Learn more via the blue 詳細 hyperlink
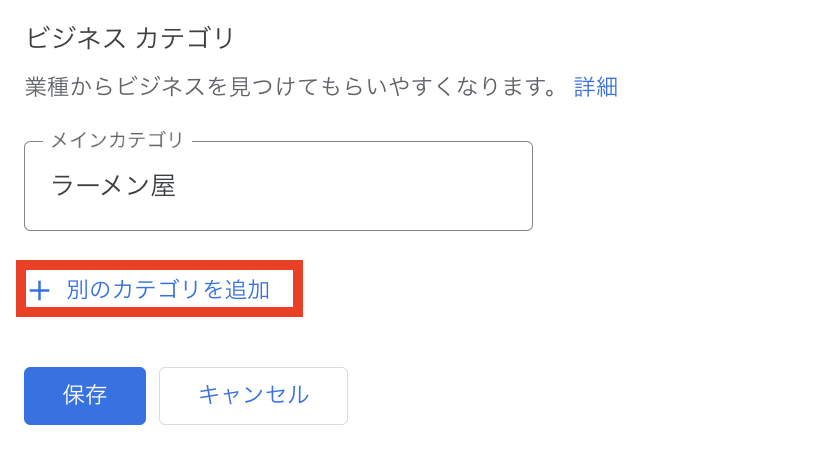The width and height of the screenshot is (824, 454). (x=596, y=87)
